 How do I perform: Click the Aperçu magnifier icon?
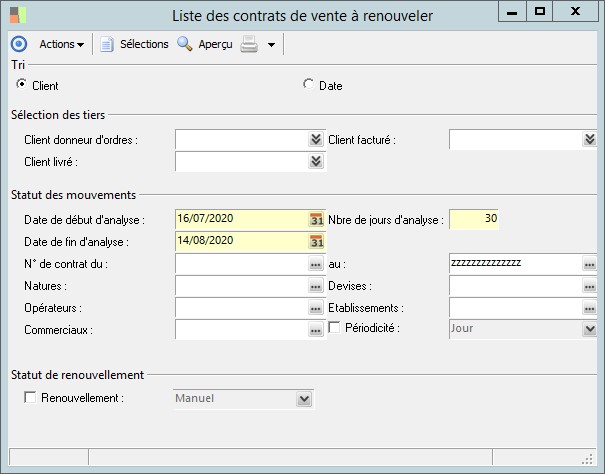pyautogui.click(x=184, y=44)
